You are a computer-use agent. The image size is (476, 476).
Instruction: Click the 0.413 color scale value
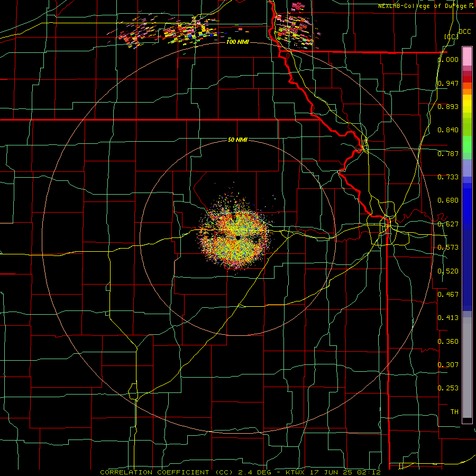[448, 318]
